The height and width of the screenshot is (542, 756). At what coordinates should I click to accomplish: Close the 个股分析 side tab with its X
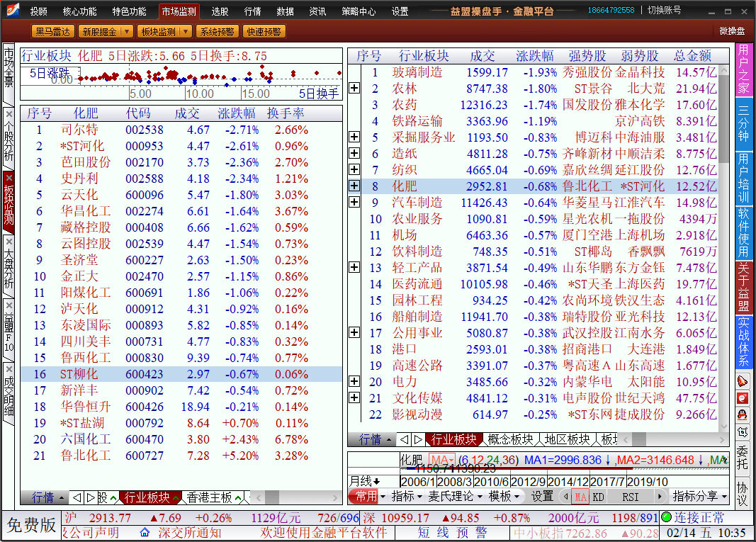click(x=9, y=114)
